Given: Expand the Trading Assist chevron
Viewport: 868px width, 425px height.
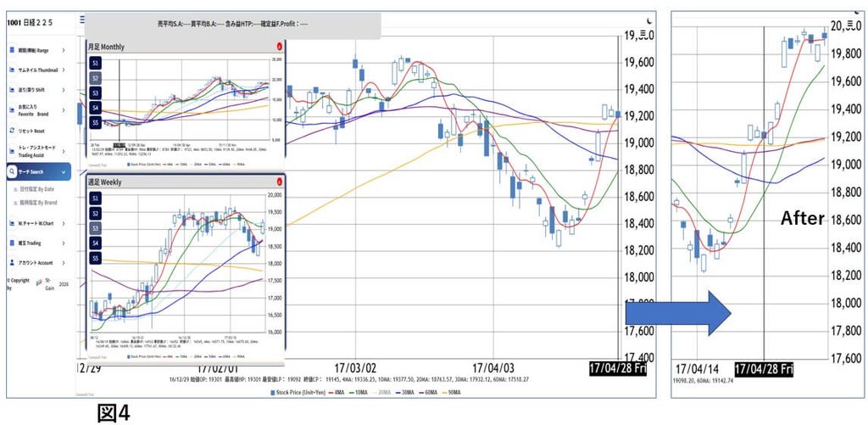Looking at the screenshot, I should point(64,151).
